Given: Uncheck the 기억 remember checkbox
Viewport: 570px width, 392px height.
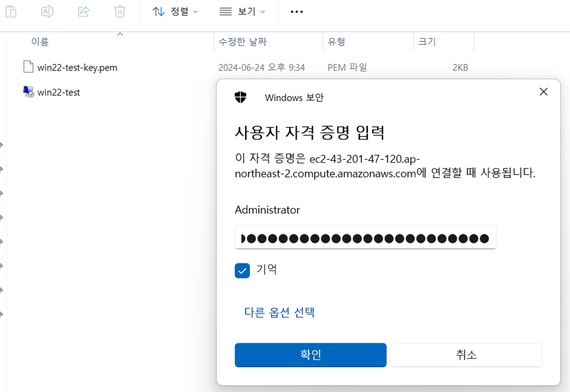Looking at the screenshot, I should click(242, 271).
